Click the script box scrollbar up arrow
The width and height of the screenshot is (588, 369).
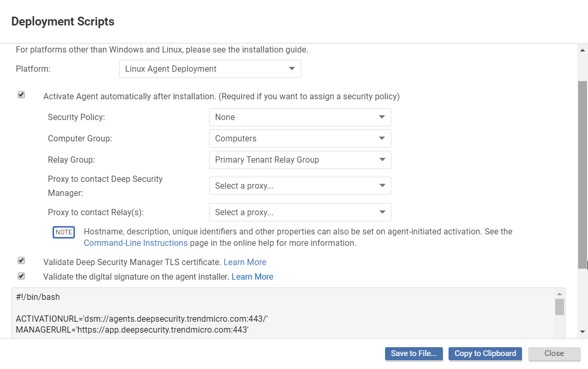click(x=560, y=293)
